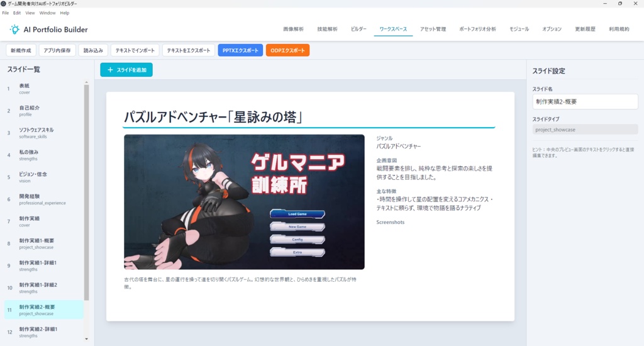Select slide 9 制作実績1-詳細1
644x346 pixels.
click(44, 266)
